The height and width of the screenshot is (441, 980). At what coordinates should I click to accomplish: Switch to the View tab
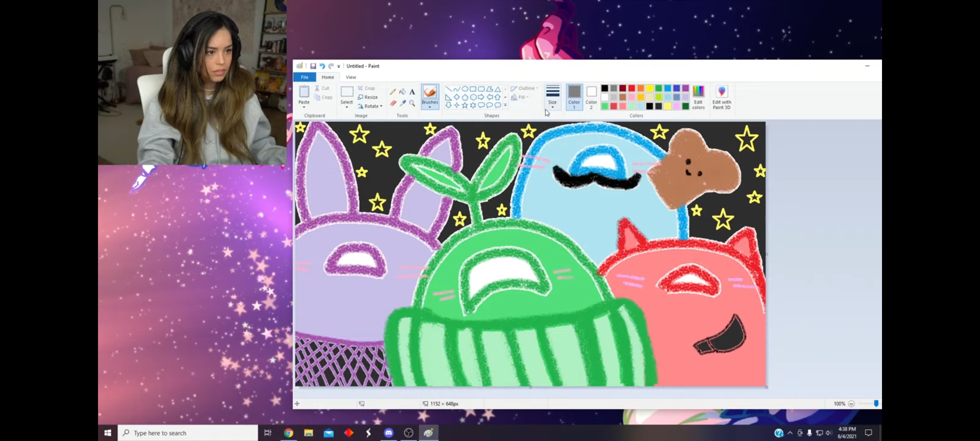click(351, 77)
